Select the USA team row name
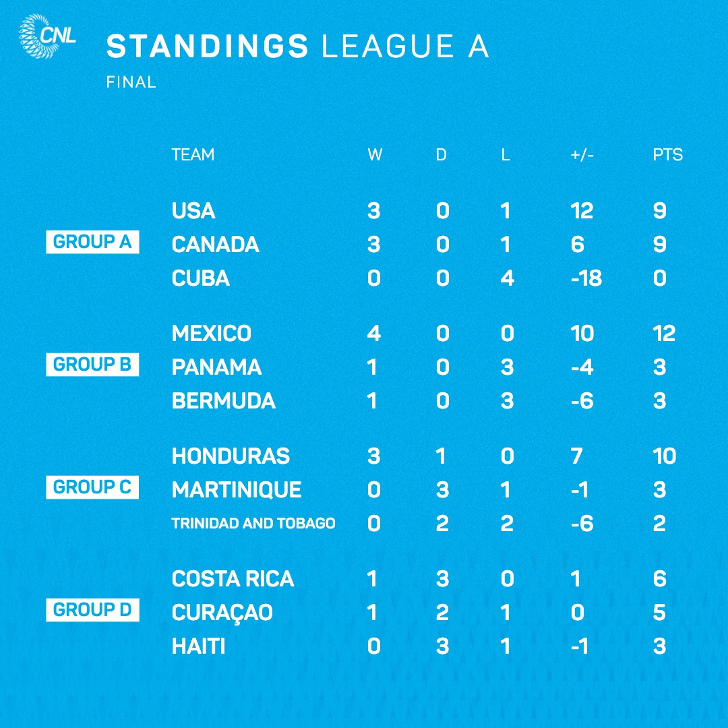The width and height of the screenshot is (728, 728). [x=193, y=211]
